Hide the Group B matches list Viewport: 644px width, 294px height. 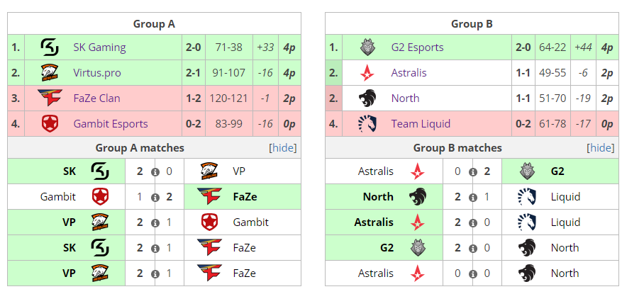[601, 148]
